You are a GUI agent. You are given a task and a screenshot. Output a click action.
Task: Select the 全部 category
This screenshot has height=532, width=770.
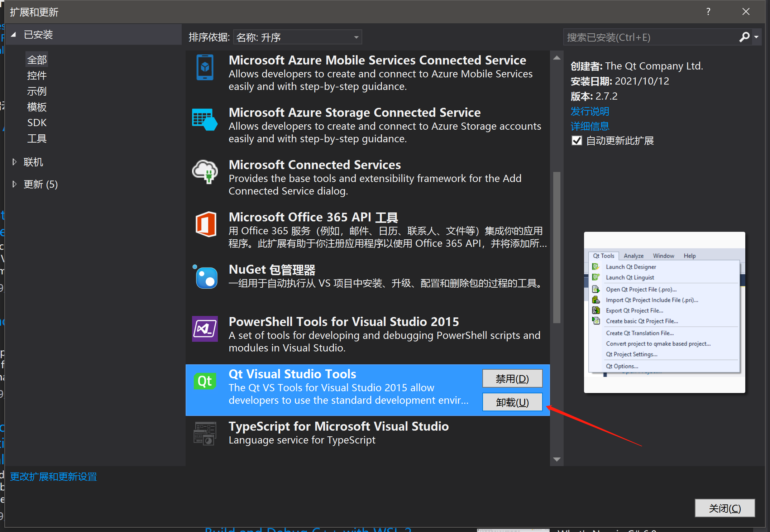tap(37, 60)
